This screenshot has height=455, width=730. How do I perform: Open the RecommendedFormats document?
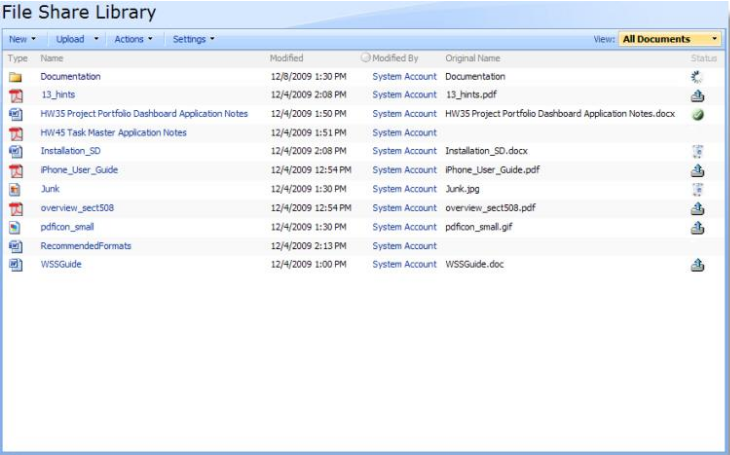[86, 246]
